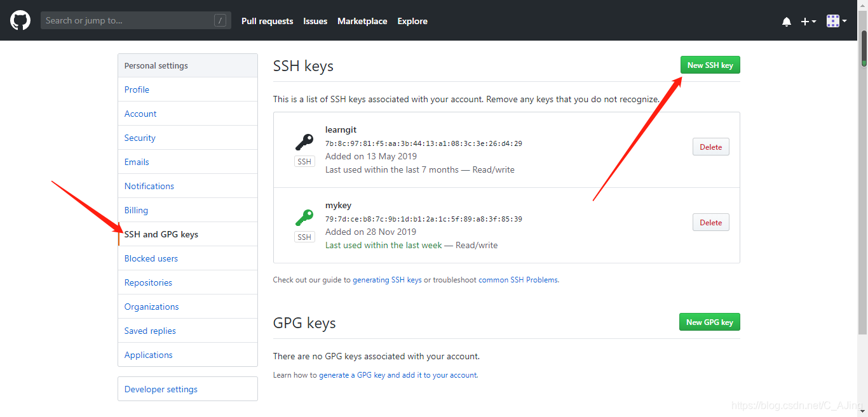This screenshot has height=417, width=868.
Task: Click the SSH badge under the learngit key
Action: click(304, 161)
